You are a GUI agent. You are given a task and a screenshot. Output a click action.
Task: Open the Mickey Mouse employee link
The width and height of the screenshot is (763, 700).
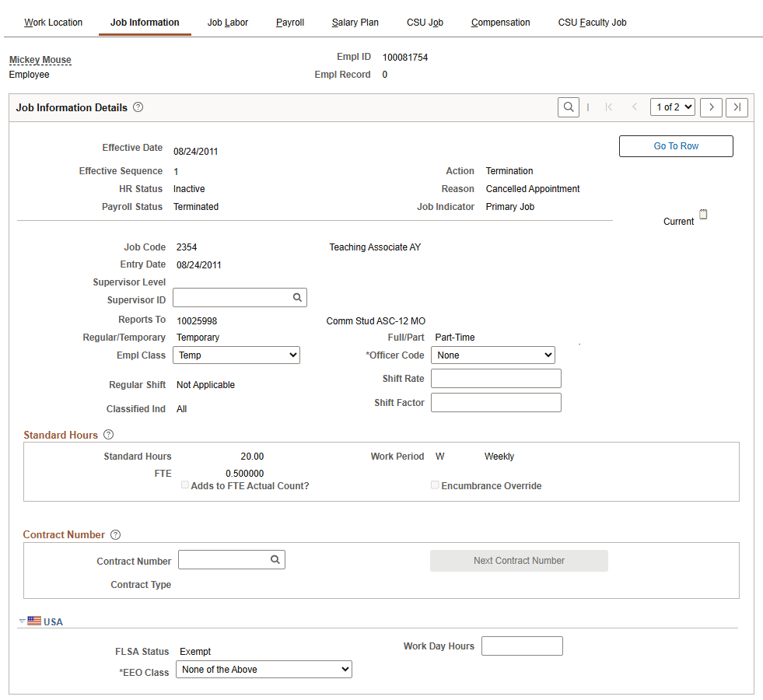40,60
